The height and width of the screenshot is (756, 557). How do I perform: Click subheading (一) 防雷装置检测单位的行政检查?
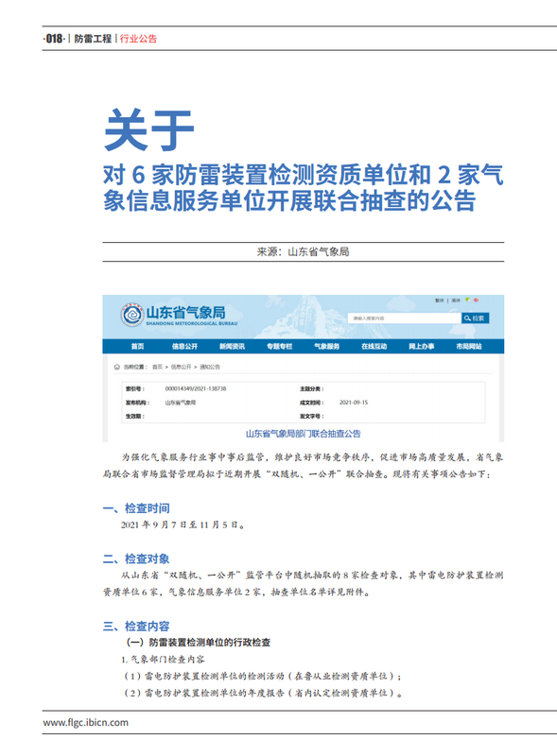coord(198,643)
